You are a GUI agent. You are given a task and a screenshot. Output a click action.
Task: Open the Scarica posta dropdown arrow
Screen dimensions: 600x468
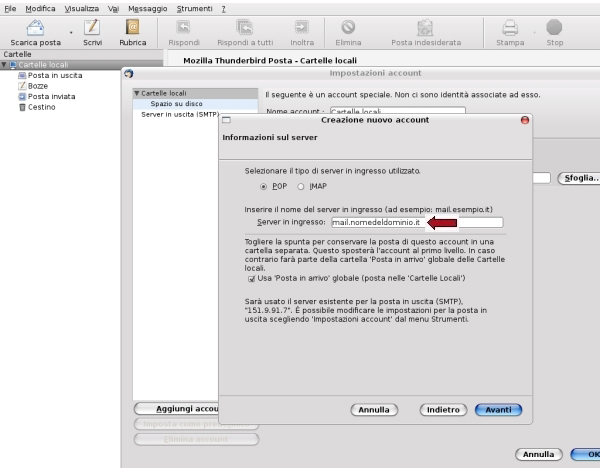[71, 33]
